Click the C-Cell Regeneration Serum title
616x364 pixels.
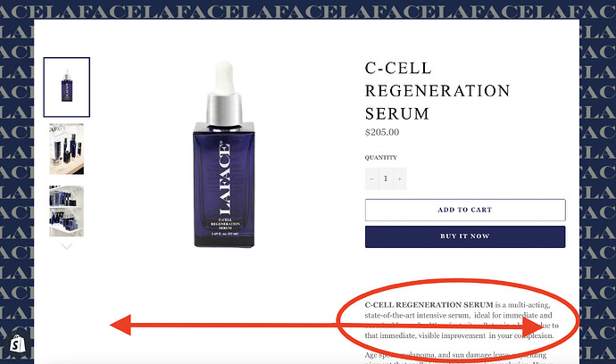coord(437,91)
